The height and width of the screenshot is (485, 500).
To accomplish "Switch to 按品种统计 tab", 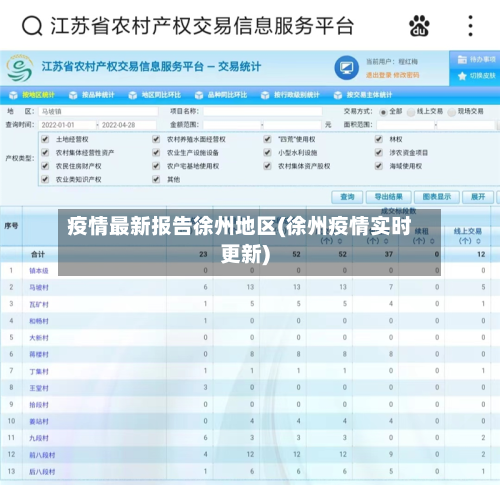I will tap(92, 95).
